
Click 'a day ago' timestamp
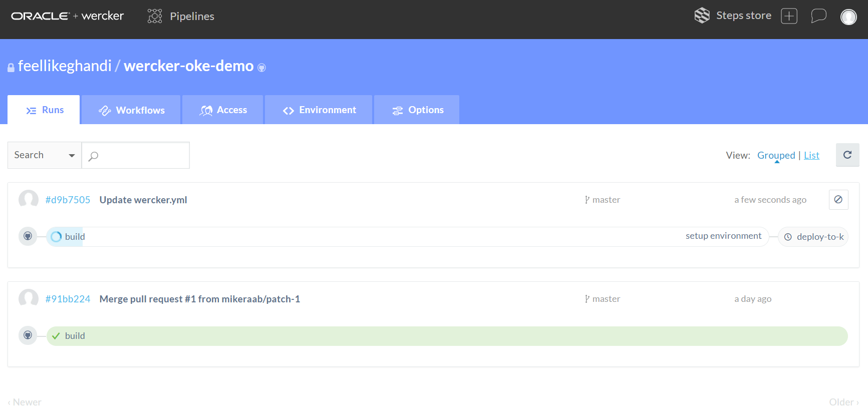click(x=753, y=299)
